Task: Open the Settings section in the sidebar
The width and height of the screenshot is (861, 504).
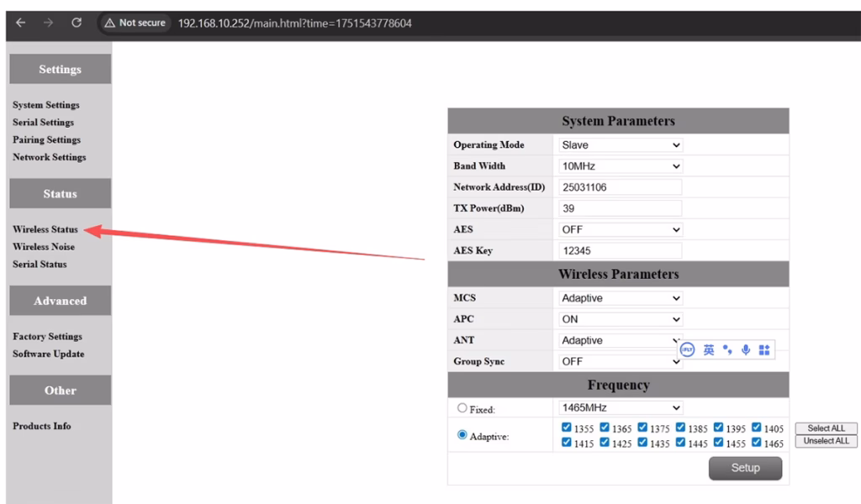Action: (60, 69)
